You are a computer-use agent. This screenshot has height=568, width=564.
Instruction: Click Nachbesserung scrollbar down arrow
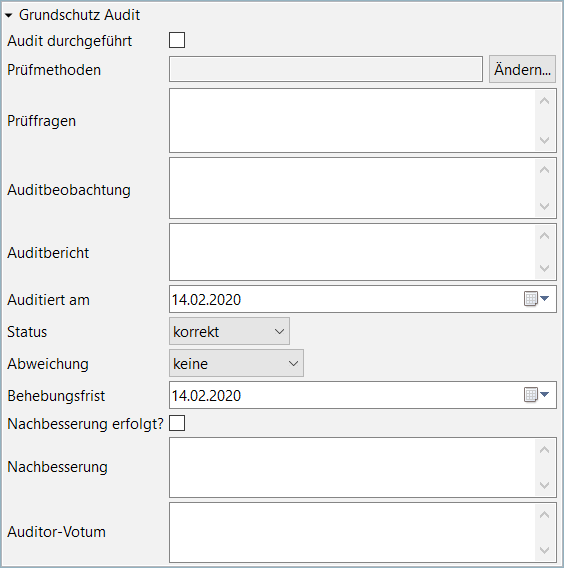(x=544, y=485)
